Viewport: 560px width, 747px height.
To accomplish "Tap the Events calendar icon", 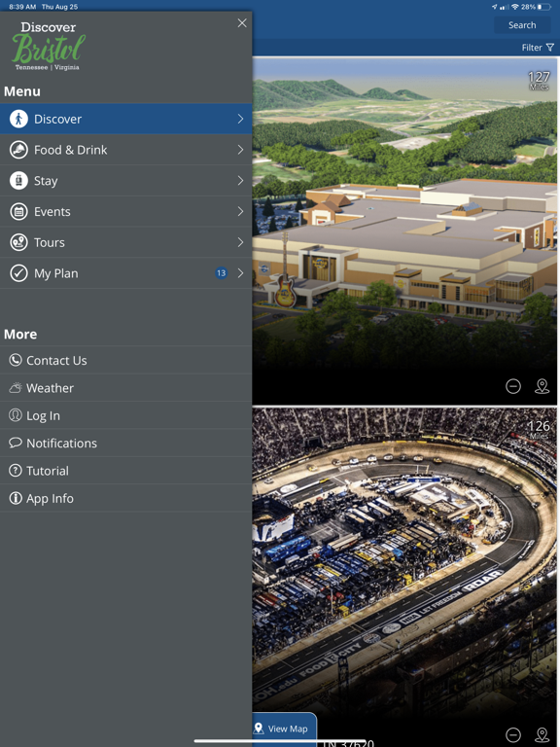I will click(x=18, y=211).
